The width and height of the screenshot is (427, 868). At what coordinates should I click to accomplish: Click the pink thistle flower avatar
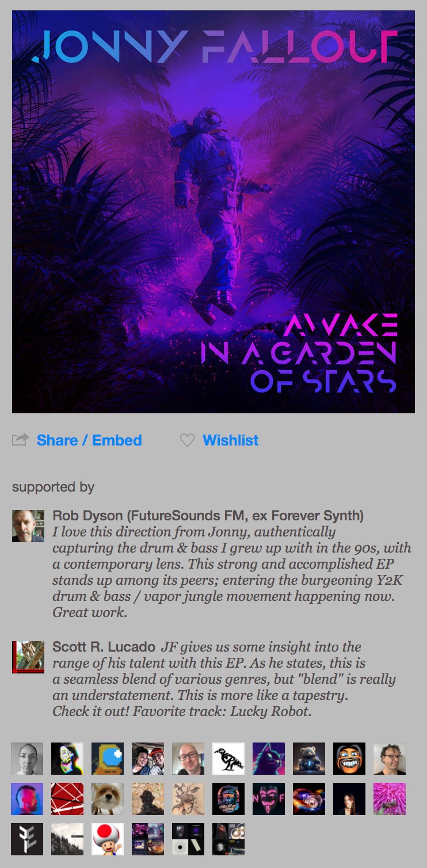pyautogui.click(x=390, y=799)
